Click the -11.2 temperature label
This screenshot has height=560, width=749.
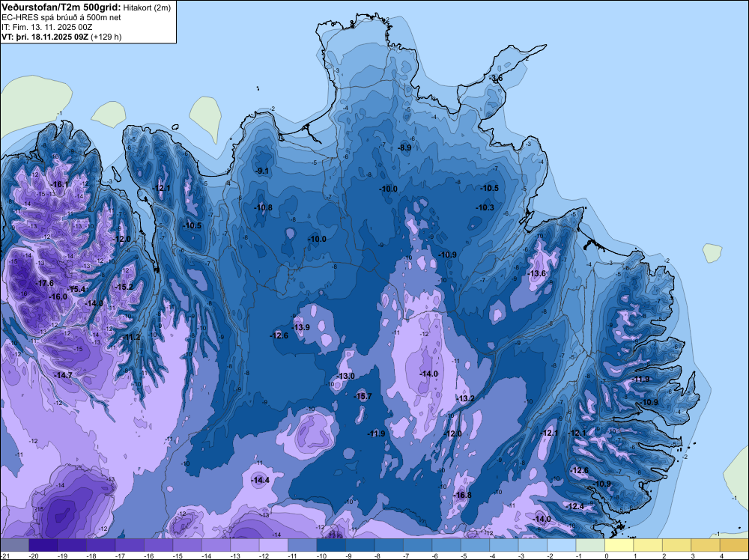(x=131, y=337)
